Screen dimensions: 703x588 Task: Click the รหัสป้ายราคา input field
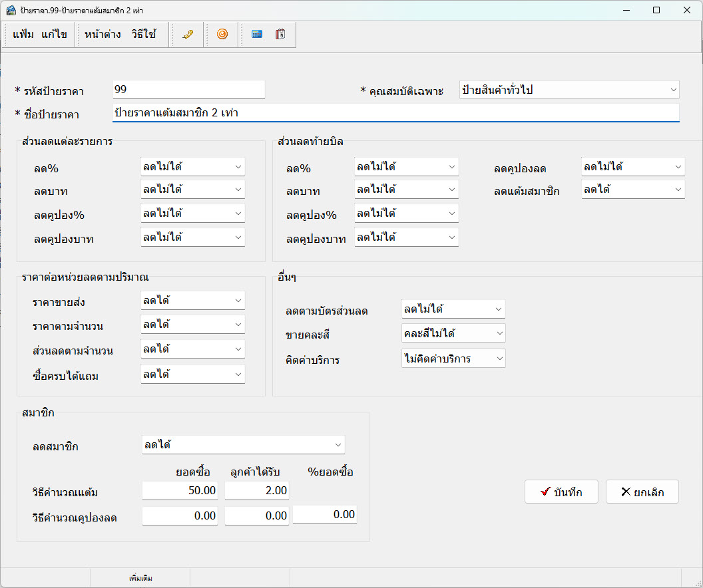pos(188,90)
